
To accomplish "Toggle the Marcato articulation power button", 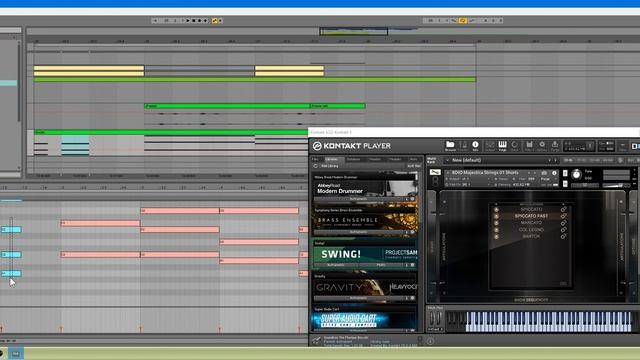I will coord(496,223).
